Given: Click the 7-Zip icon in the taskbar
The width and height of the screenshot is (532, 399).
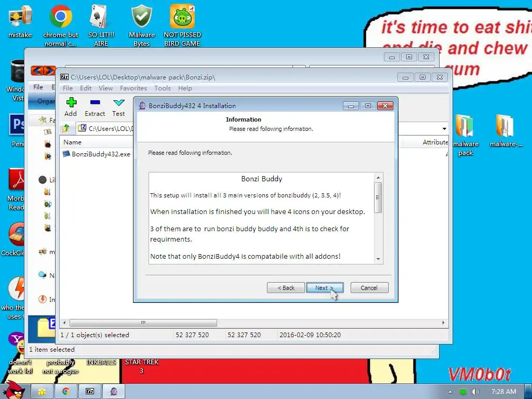Looking at the screenshot, I should [90, 392].
